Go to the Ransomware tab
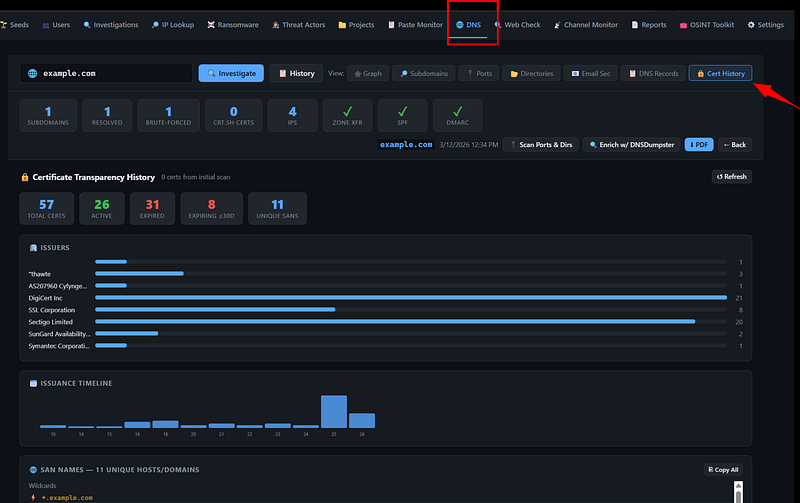This screenshot has height=503, width=800. [x=233, y=24]
